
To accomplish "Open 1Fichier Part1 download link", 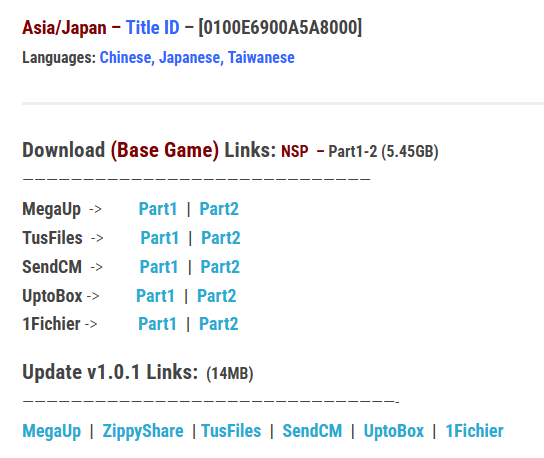I will 158,324.
